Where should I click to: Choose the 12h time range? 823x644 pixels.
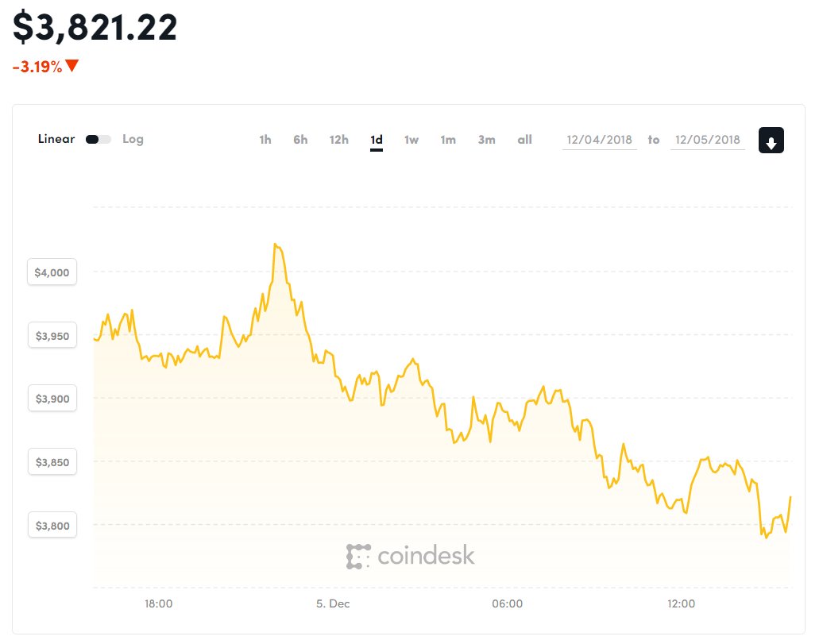click(x=338, y=140)
